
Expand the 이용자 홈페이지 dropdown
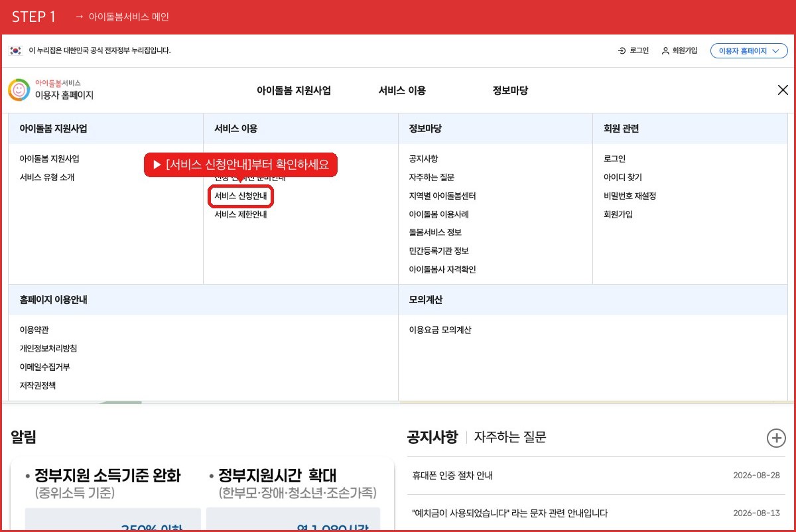(x=749, y=50)
